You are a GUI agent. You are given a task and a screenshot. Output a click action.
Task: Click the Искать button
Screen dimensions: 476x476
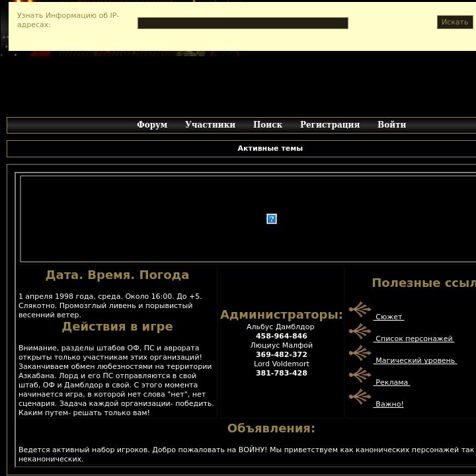click(x=455, y=22)
